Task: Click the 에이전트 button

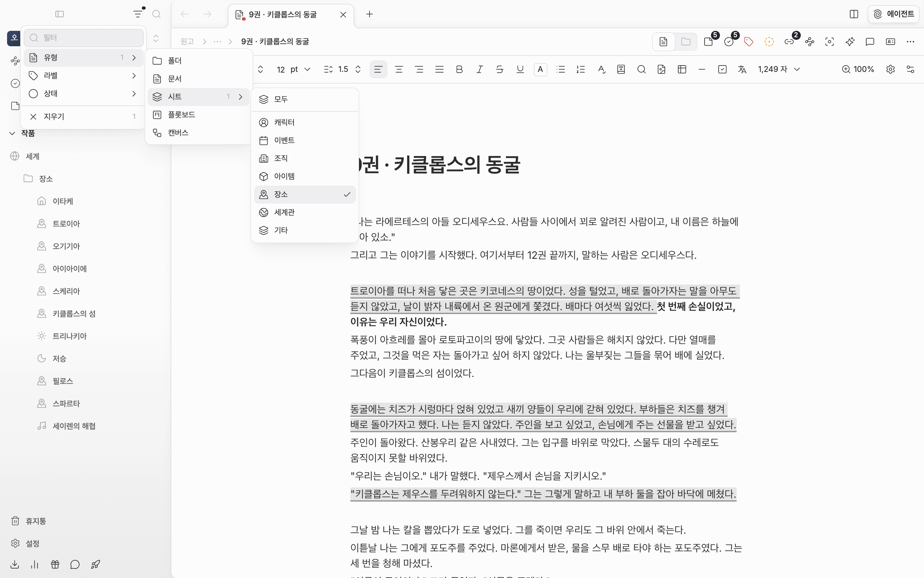Action: (x=894, y=14)
